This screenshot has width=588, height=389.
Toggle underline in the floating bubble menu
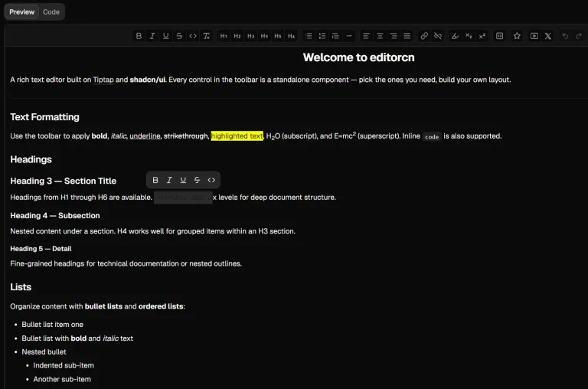(x=183, y=180)
